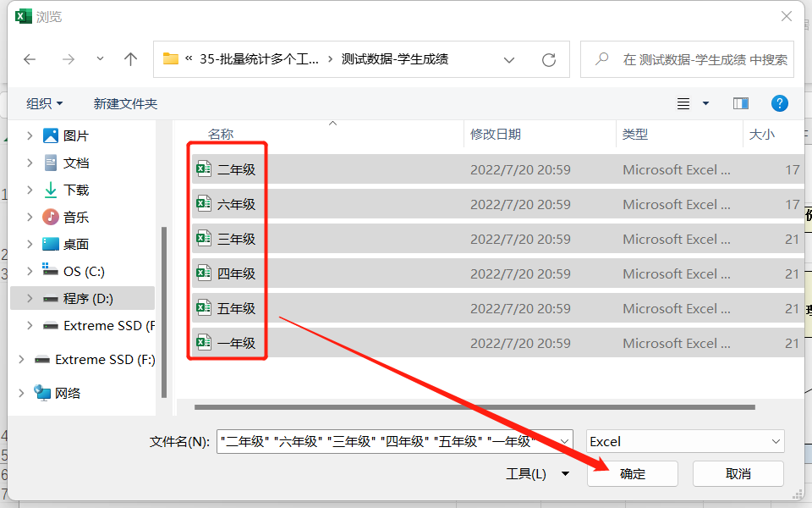Go up one folder level

click(130, 59)
